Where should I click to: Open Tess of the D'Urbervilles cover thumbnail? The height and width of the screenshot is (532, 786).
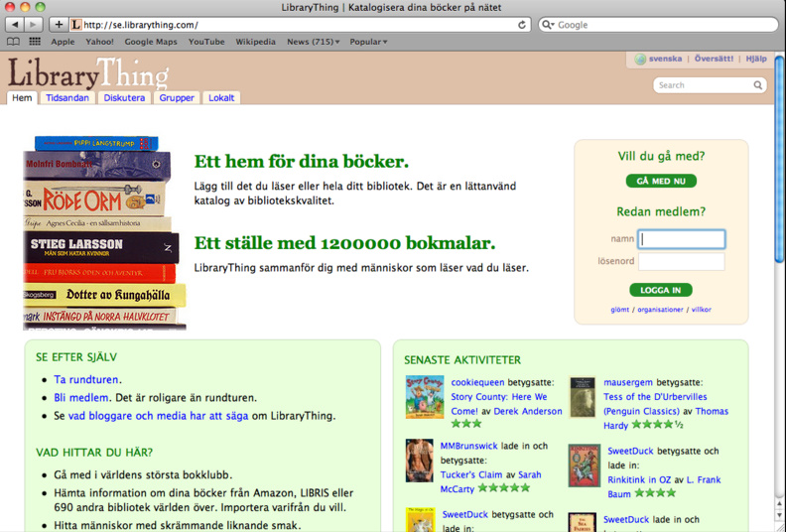click(583, 397)
